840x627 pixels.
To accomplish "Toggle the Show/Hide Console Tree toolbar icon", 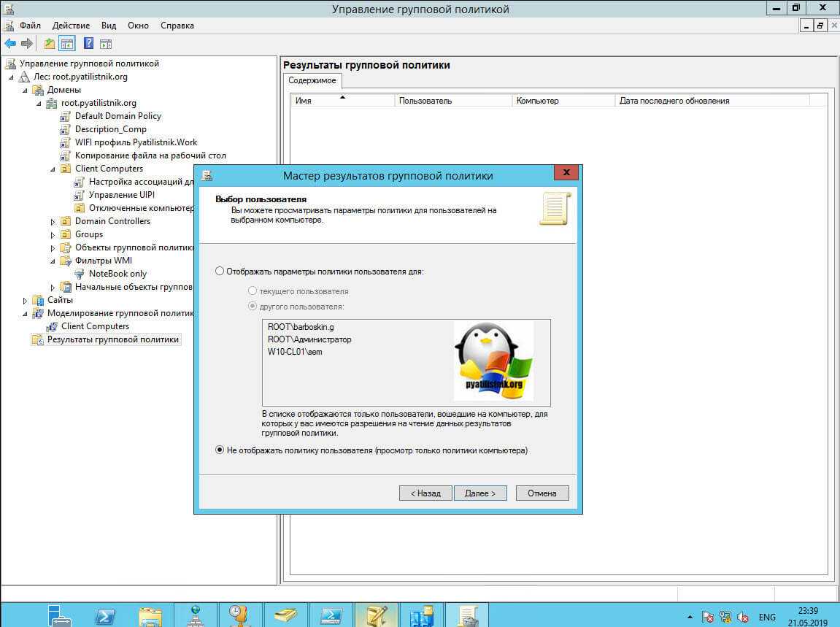I will pyautogui.click(x=67, y=44).
